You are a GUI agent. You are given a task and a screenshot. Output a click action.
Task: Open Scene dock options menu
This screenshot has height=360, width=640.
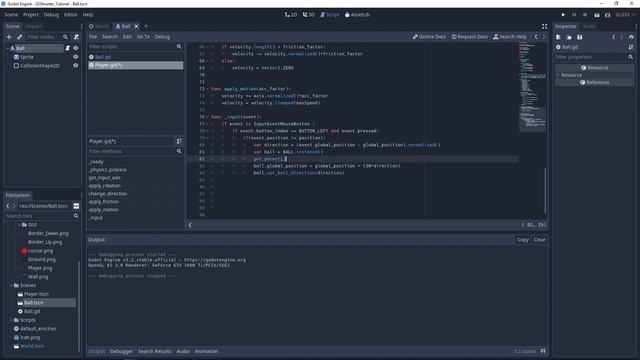click(x=81, y=26)
